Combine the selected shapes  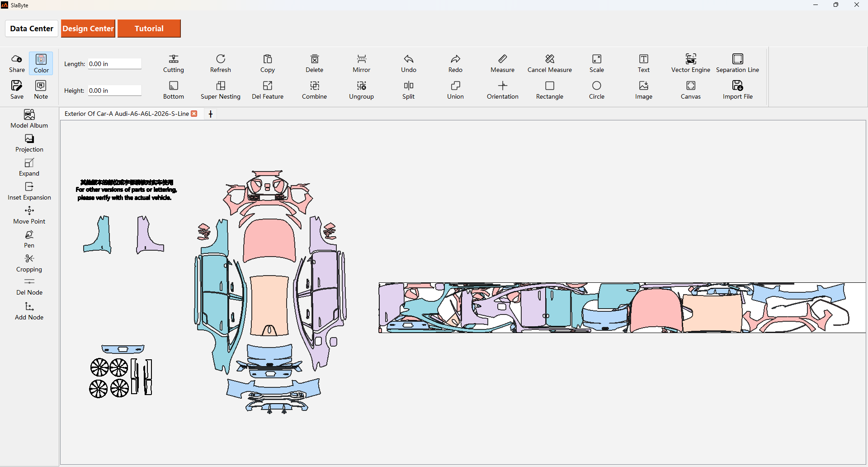point(315,90)
